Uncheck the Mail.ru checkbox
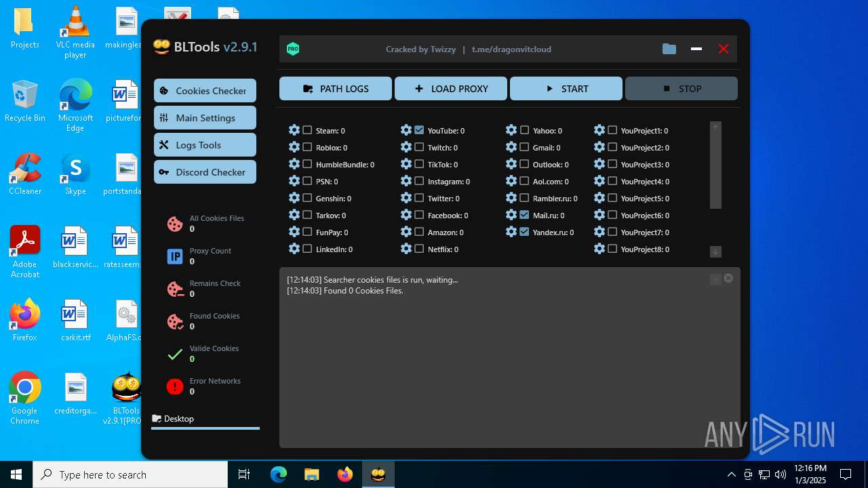 click(x=524, y=215)
